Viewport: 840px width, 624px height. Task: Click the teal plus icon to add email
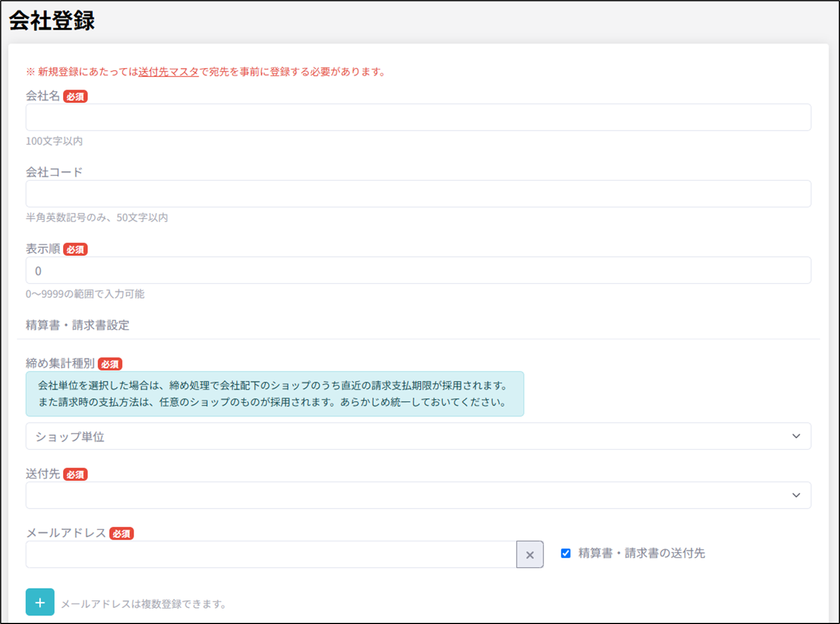click(40, 602)
